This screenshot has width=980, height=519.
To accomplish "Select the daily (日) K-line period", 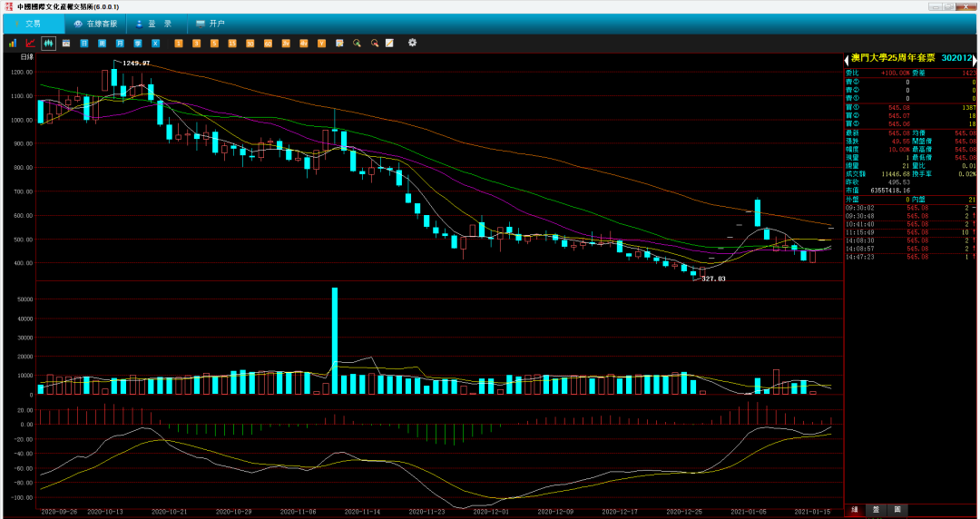I will 84,44.
